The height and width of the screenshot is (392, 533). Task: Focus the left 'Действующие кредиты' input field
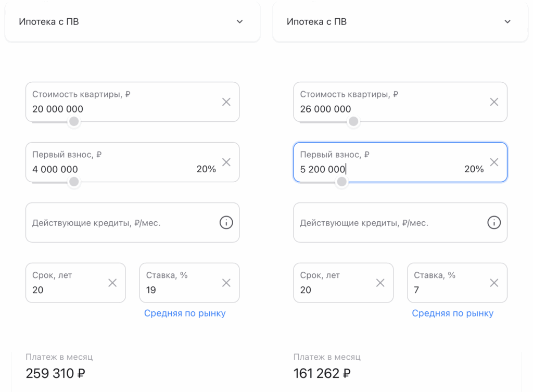pos(120,223)
